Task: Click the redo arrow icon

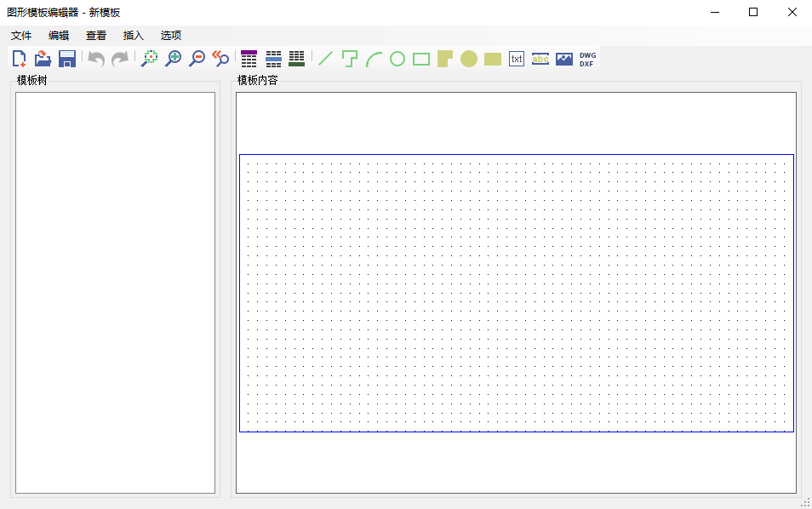Action: [120, 59]
